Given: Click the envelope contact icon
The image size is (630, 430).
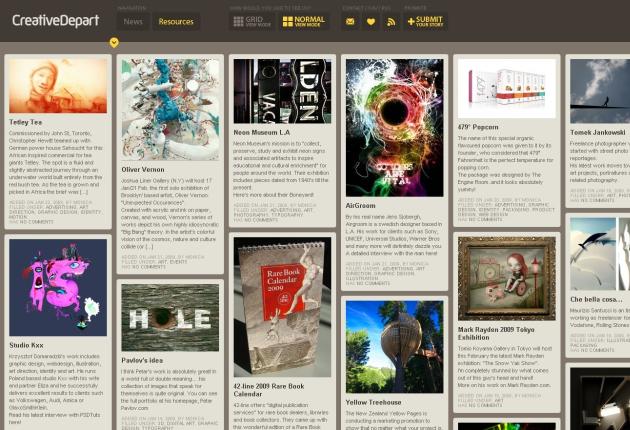Looking at the screenshot, I should [350, 22].
